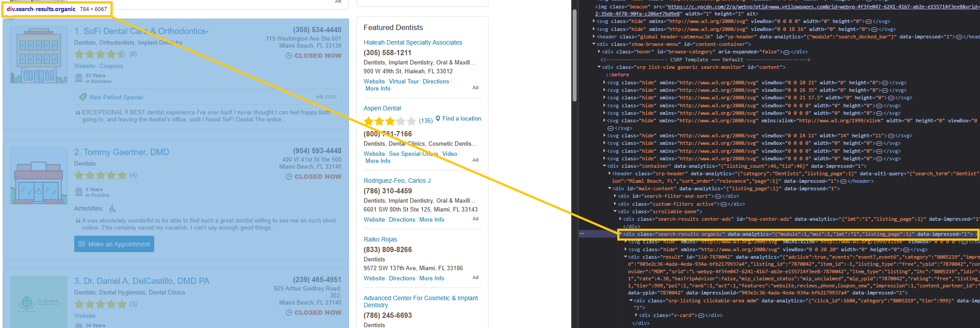Click the New Patient Special tag icon
The image size is (980, 328).
(x=83, y=97)
